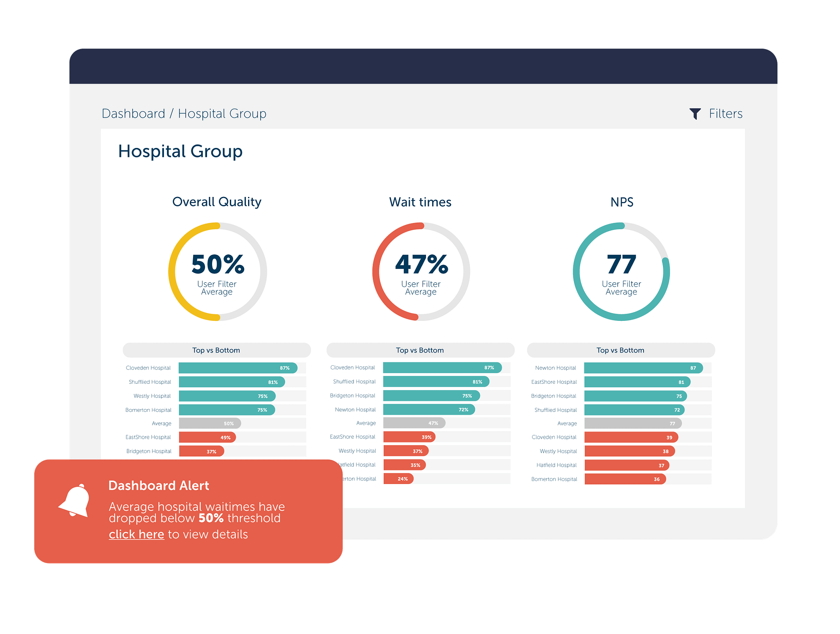Image resolution: width=840 pixels, height=634 pixels.
Task: Click Dashboard Alert title
Action: 158,485
